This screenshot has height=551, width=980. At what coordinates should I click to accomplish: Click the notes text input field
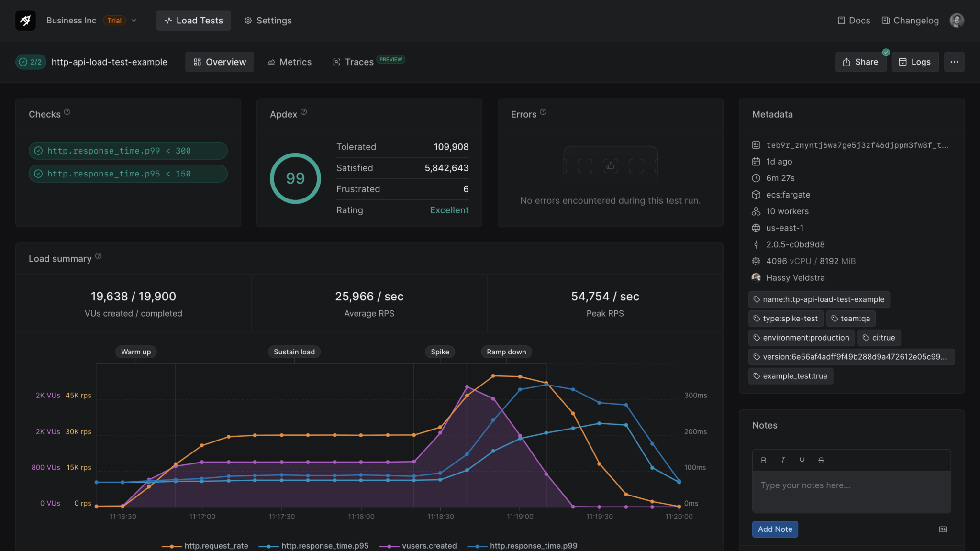point(851,485)
